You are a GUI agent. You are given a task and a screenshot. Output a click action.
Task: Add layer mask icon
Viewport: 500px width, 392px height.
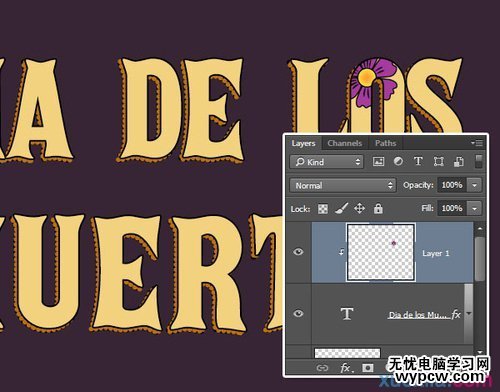[x=368, y=368]
